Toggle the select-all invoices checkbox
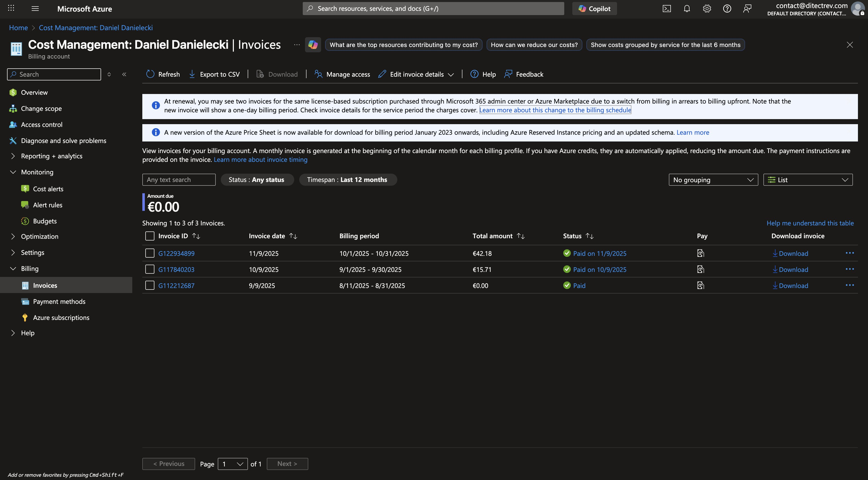The height and width of the screenshot is (480, 868). 150,236
